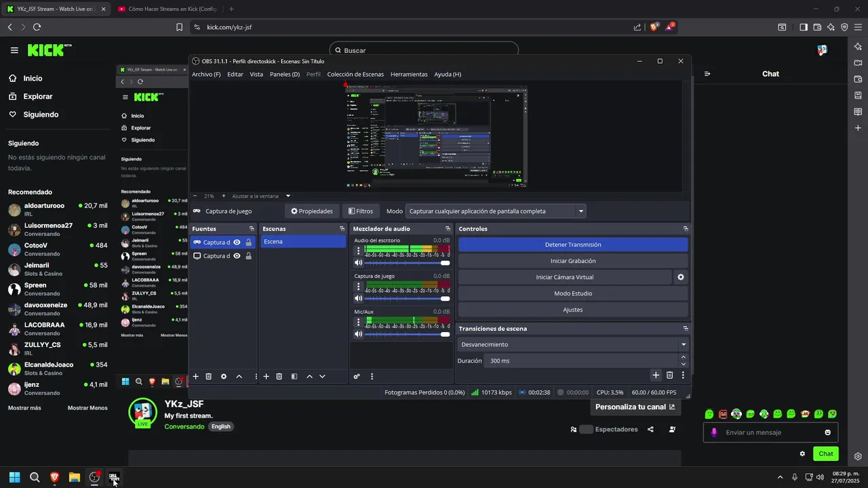Screen dimensions: 868x488
Task: Move scene up in Escenas toolbar
Action: click(310, 376)
